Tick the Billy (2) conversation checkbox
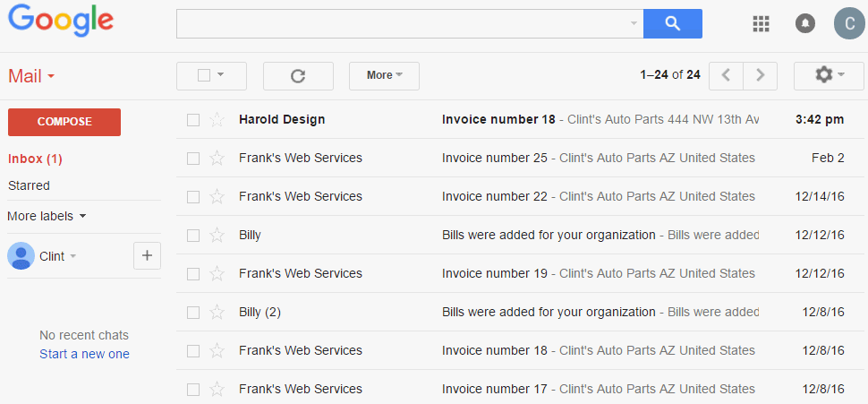868x404 pixels. pyautogui.click(x=193, y=313)
